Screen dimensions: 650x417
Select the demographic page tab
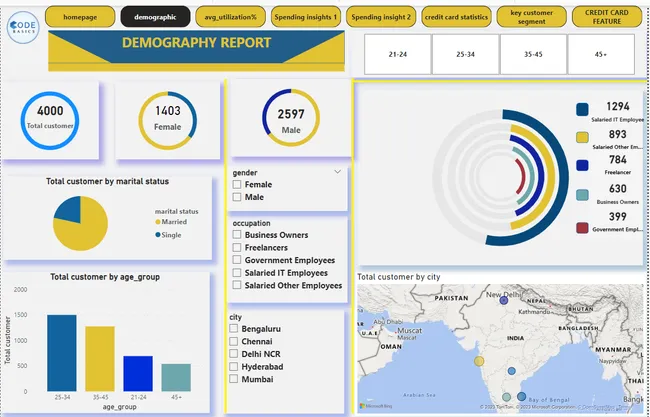[x=155, y=17]
